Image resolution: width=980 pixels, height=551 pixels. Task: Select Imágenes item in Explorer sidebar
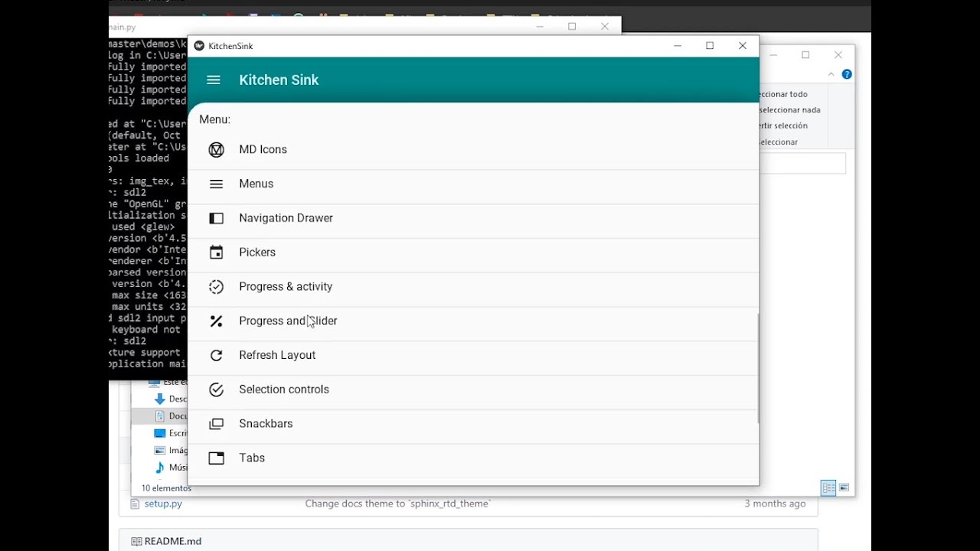pos(170,450)
